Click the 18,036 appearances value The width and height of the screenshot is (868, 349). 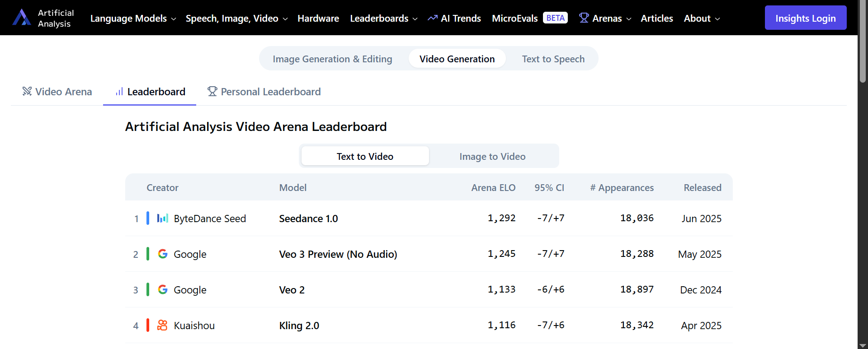[x=637, y=218]
